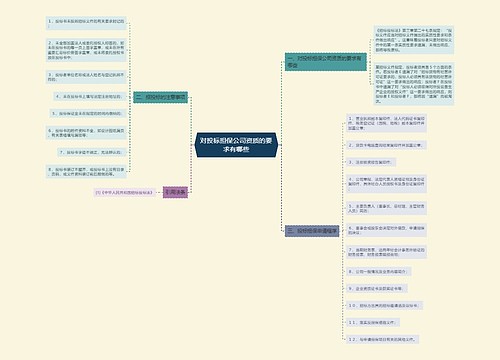Image resolution: width=500 pixels, height=360 pixels.
Task: Select application item 9 on right
Action: [377, 288]
